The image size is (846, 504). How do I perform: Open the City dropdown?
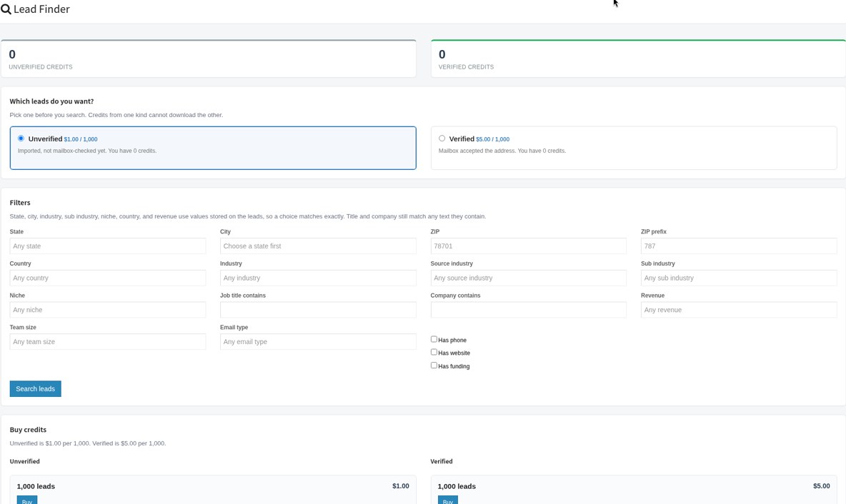pos(318,246)
